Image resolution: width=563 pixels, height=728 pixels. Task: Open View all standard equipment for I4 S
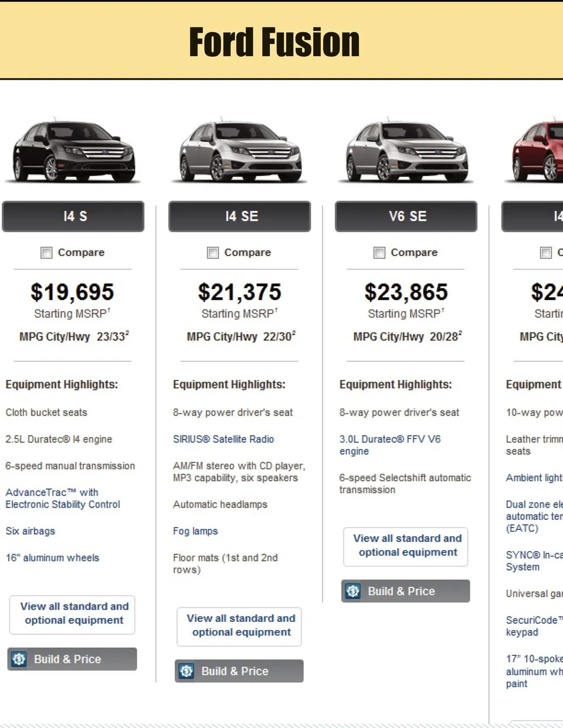(73, 614)
